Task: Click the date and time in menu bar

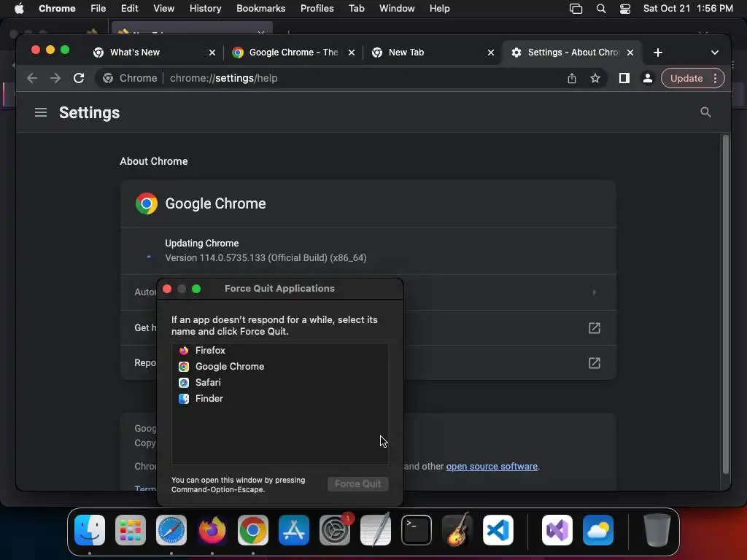Action: coord(688,9)
